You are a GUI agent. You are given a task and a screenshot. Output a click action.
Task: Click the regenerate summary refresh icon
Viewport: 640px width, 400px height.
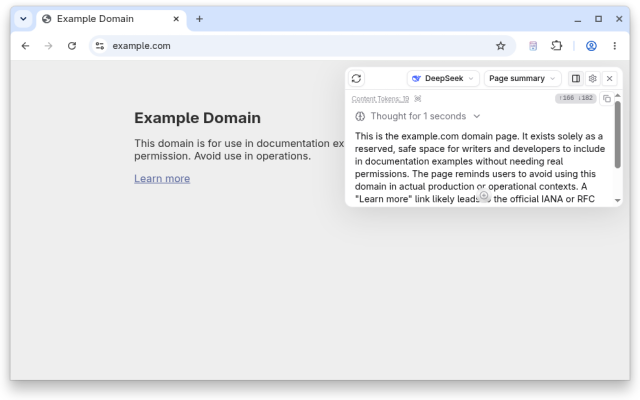[x=356, y=78]
